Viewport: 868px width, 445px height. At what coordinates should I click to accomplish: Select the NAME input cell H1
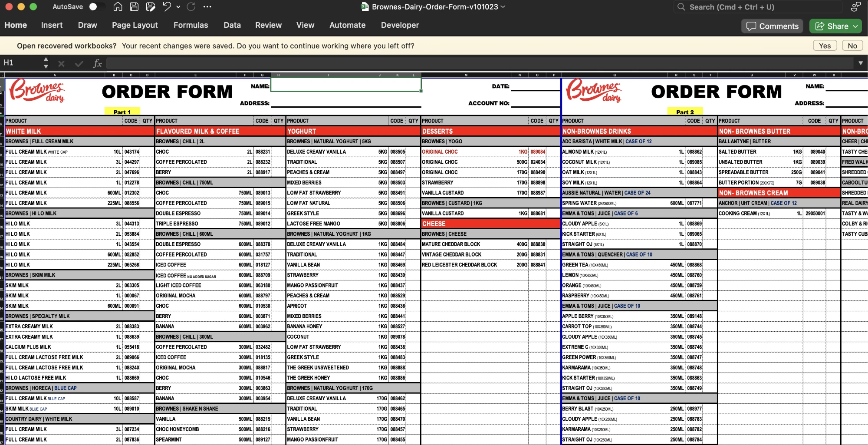pyautogui.click(x=346, y=85)
